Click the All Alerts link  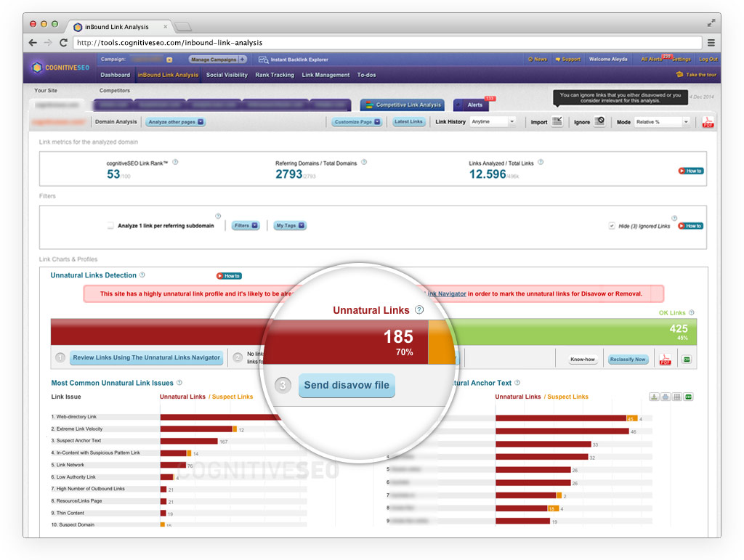(x=652, y=60)
